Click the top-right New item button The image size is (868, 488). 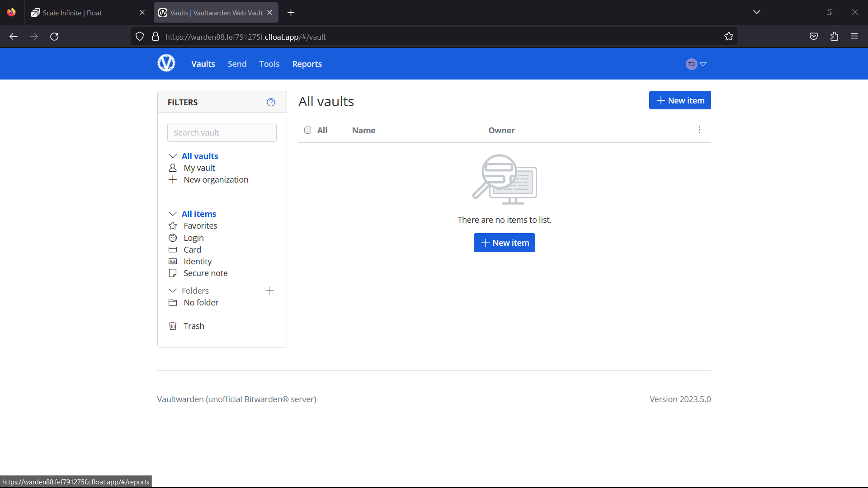[680, 100]
